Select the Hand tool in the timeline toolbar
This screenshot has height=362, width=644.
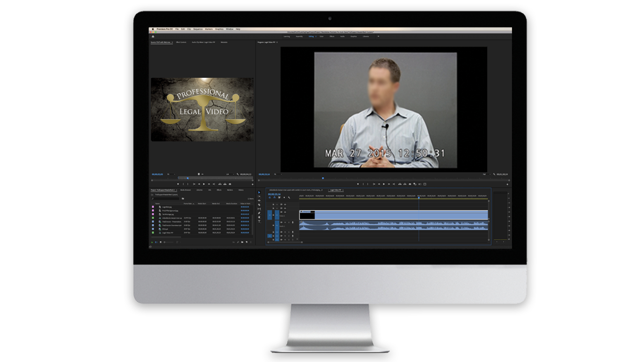point(259,217)
